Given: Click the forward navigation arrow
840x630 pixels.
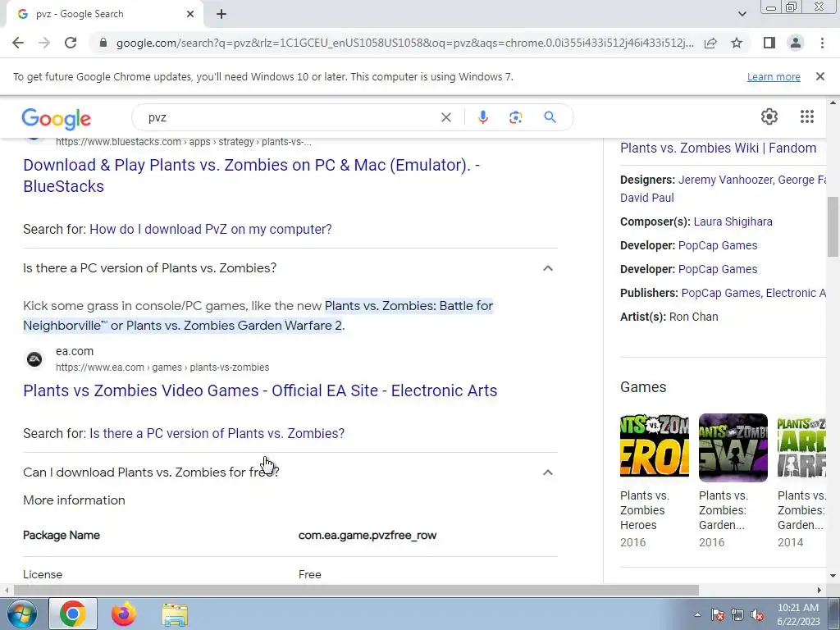Looking at the screenshot, I should (44, 43).
